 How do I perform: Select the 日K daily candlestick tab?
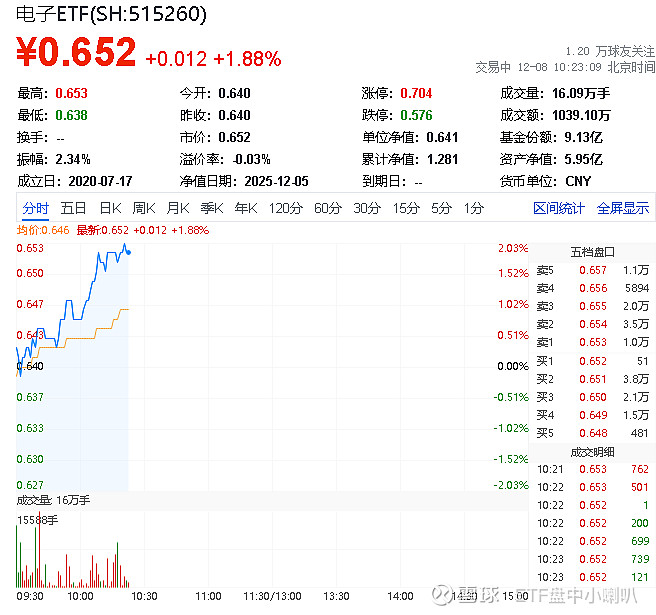[110, 208]
